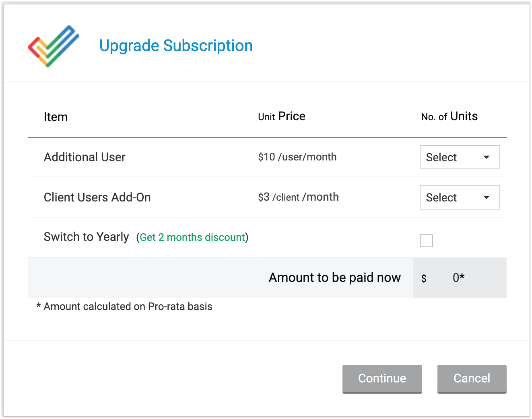The image size is (532, 419).
Task: Click the dollar sign in the amount box
Action: pyautogui.click(x=424, y=278)
